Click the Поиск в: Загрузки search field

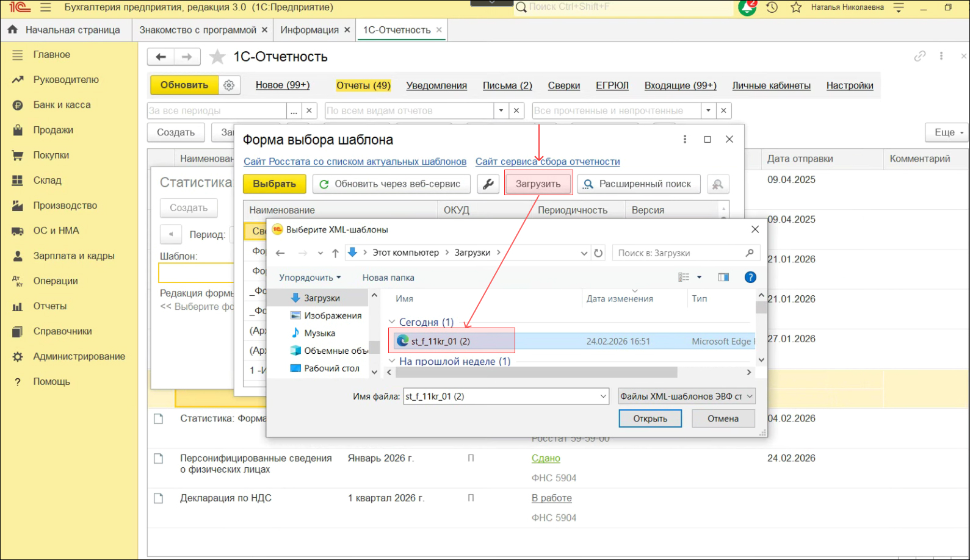[x=686, y=253]
